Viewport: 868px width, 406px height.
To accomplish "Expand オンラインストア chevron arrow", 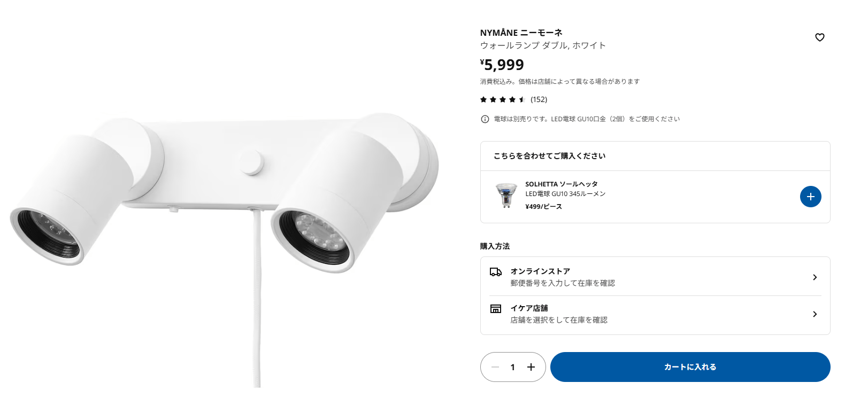I will pyautogui.click(x=815, y=277).
